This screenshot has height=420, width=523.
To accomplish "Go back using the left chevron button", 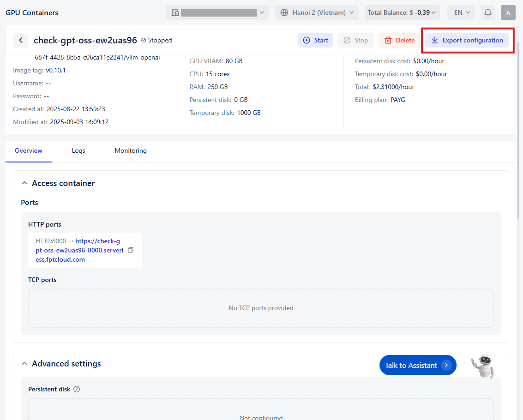I will pyautogui.click(x=21, y=40).
